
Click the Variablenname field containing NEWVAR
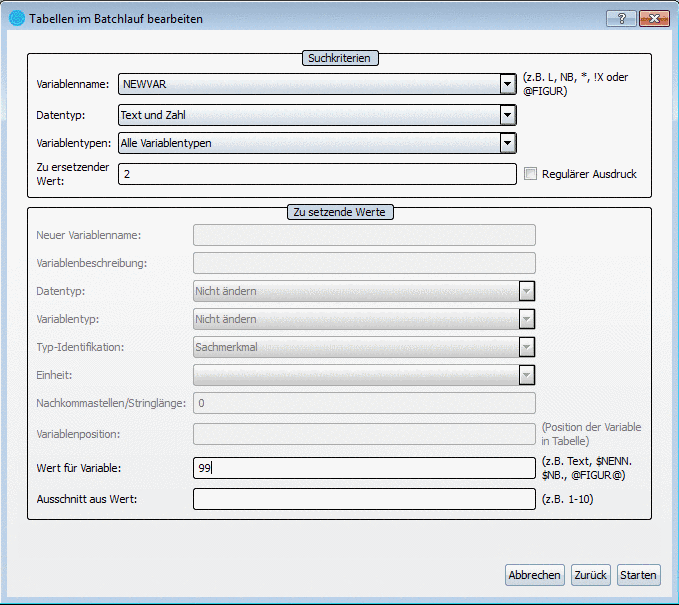coord(308,84)
